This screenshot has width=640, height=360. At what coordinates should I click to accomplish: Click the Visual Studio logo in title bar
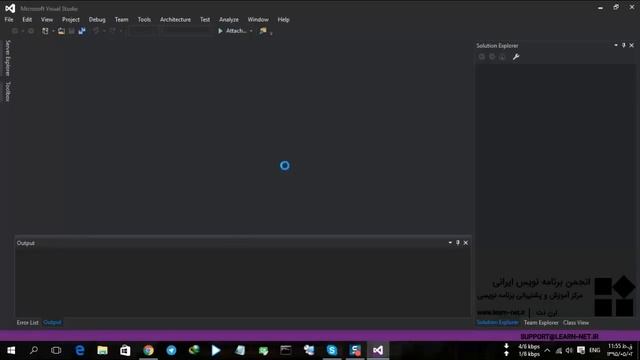(x=10, y=8)
